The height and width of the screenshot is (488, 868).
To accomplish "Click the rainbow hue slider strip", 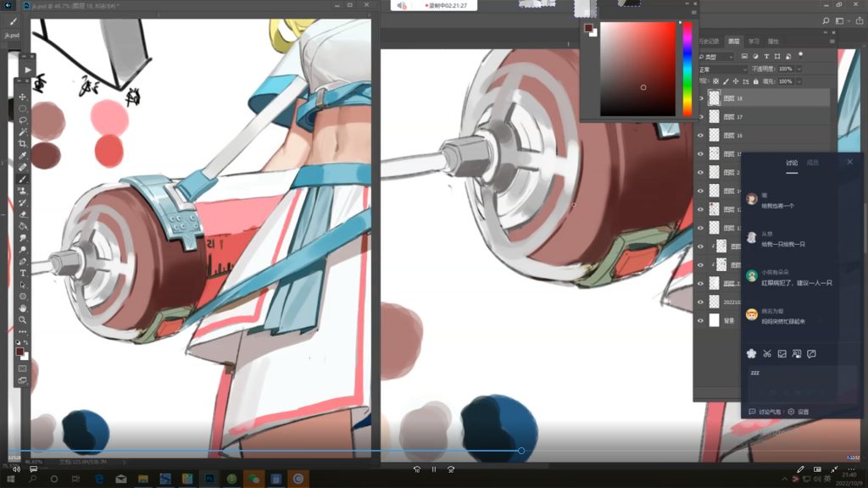I will point(687,68).
